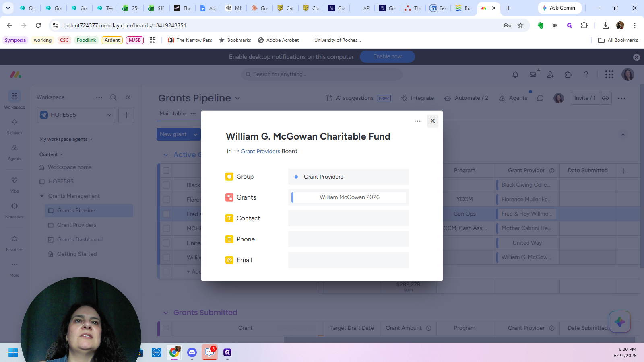Image resolution: width=644 pixels, height=362 pixels.
Task: Open the nine-dot products switcher
Action: click(609, 74)
